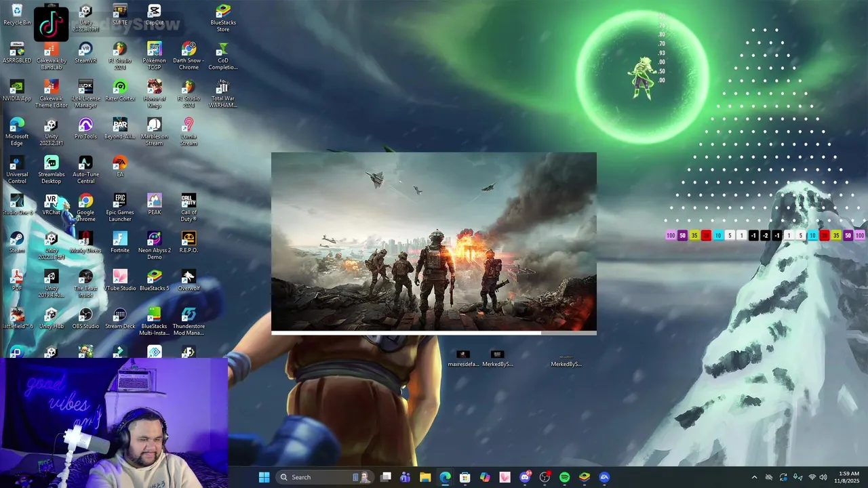This screenshot has width=868, height=488.
Task: Open the SteamVR desktop shortcut
Action: pos(85,53)
